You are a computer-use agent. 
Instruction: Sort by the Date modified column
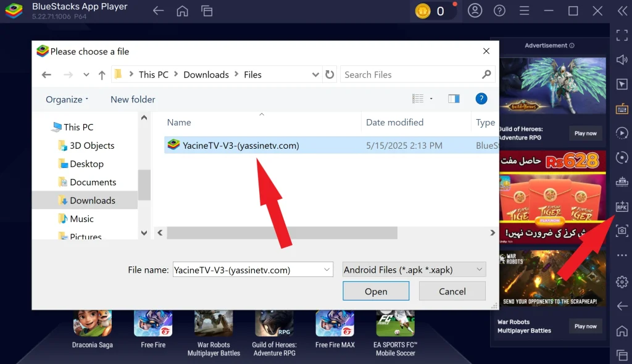pos(394,123)
